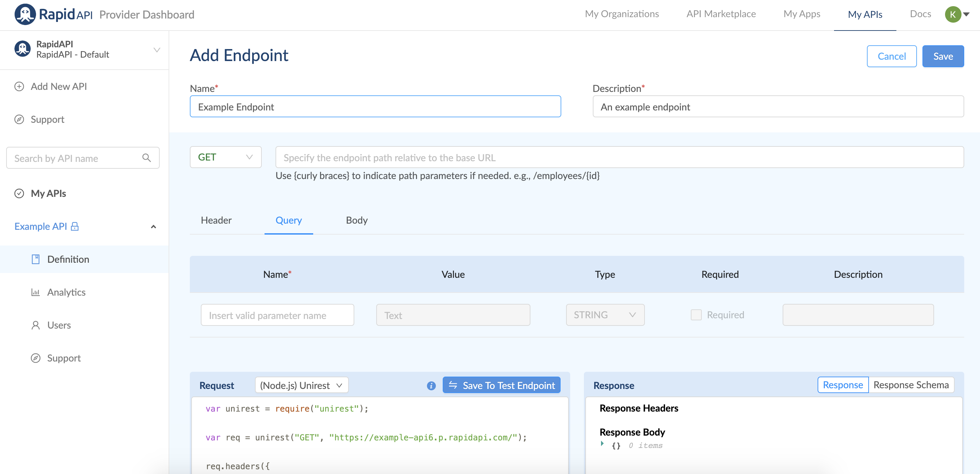Screen dimensions: 980x474
Task: Tick the Required checkbox for the parameter
Action: point(696,315)
